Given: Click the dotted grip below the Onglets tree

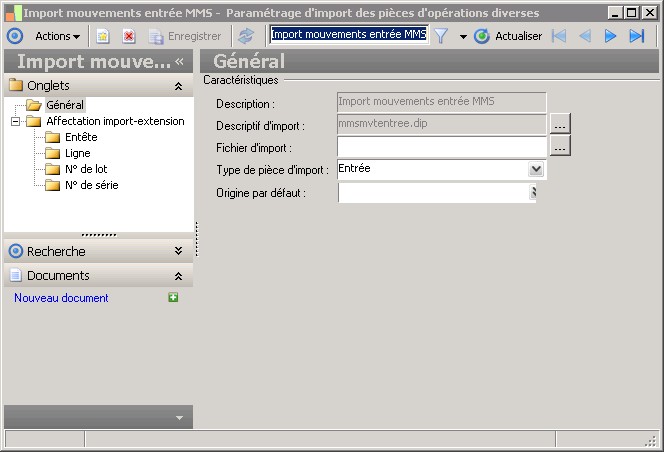Looking at the screenshot, I should click(x=99, y=235).
